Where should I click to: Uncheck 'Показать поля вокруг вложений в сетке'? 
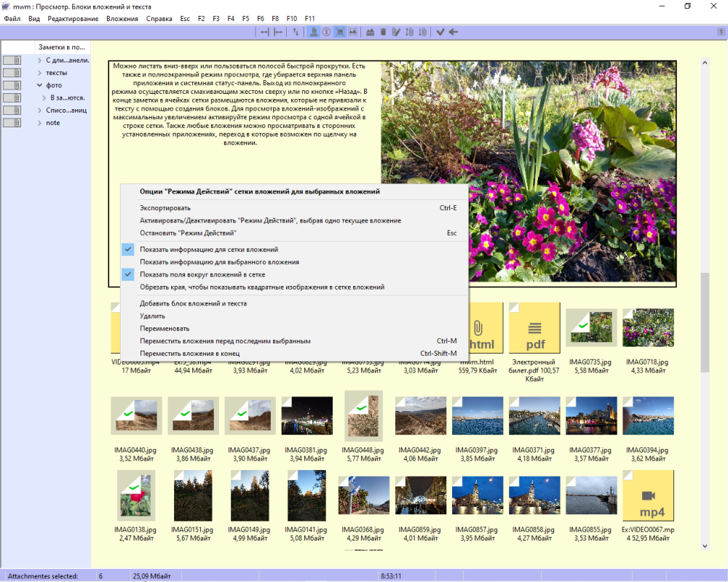[202, 275]
